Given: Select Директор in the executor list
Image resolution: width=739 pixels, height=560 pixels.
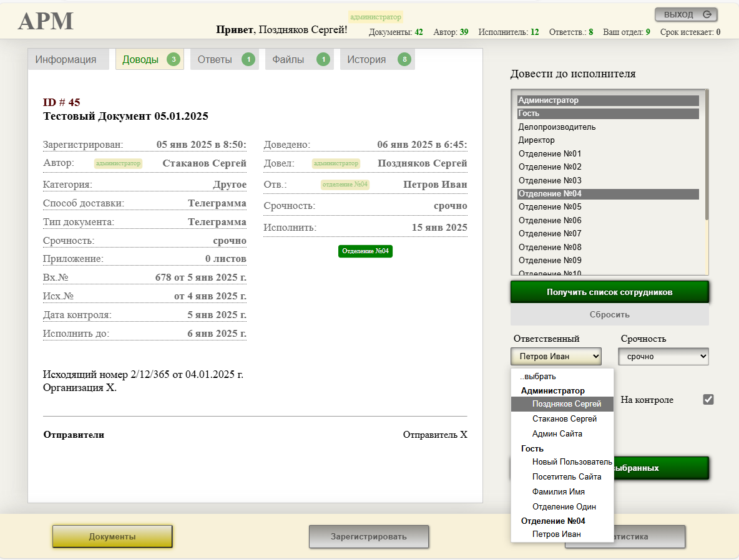Looking at the screenshot, I should click(x=608, y=140).
